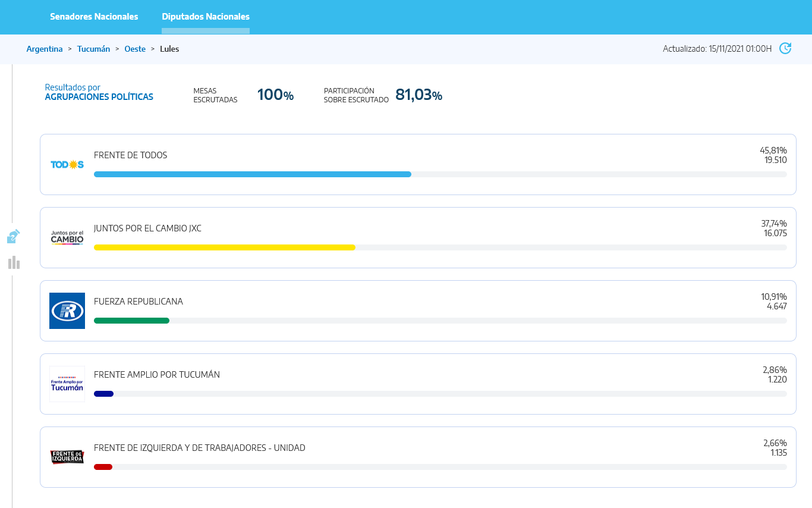The width and height of the screenshot is (812, 508).
Task: Click the 1.220 vote count
Action: click(x=777, y=380)
